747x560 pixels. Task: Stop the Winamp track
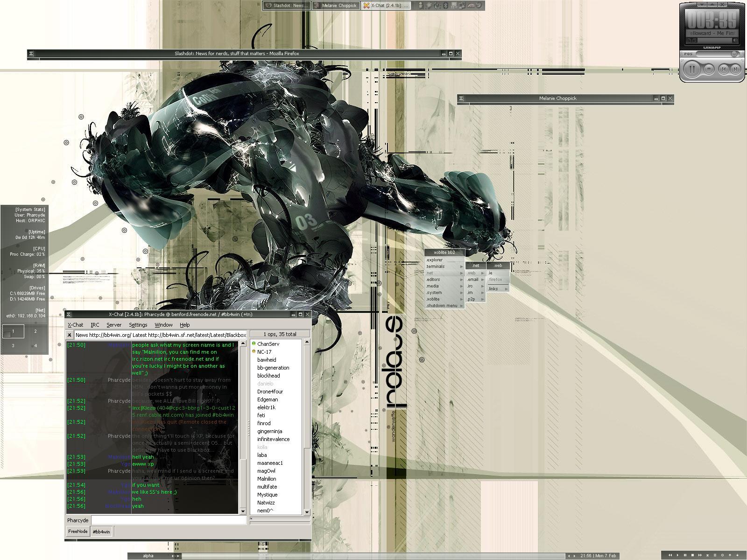708,69
